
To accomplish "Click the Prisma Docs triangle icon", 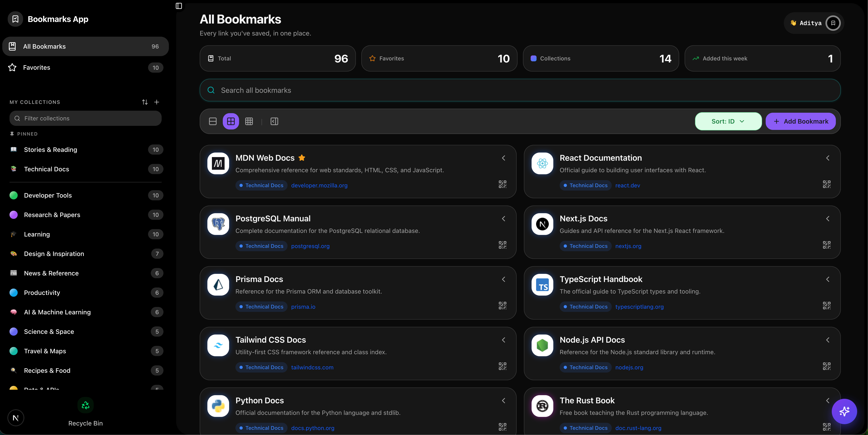I will pyautogui.click(x=218, y=285).
